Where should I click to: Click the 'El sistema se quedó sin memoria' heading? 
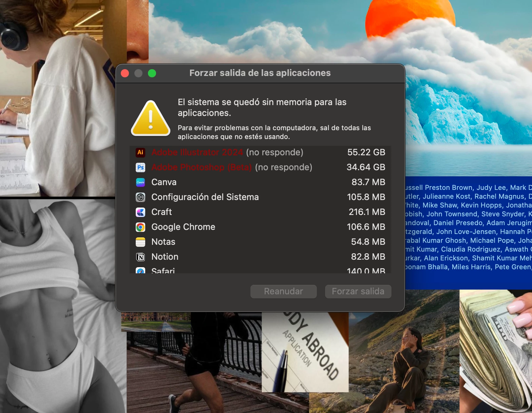pyautogui.click(x=262, y=107)
